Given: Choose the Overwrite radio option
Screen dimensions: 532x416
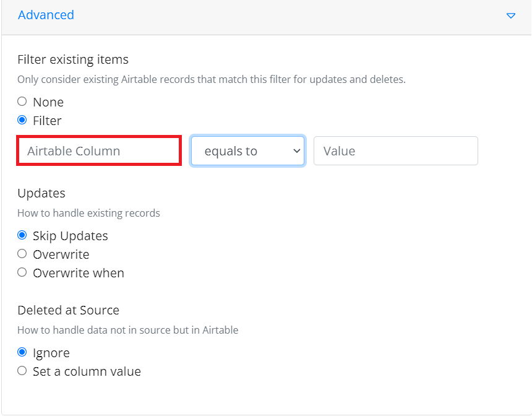Looking at the screenshot, I should (x=22, y=254).
